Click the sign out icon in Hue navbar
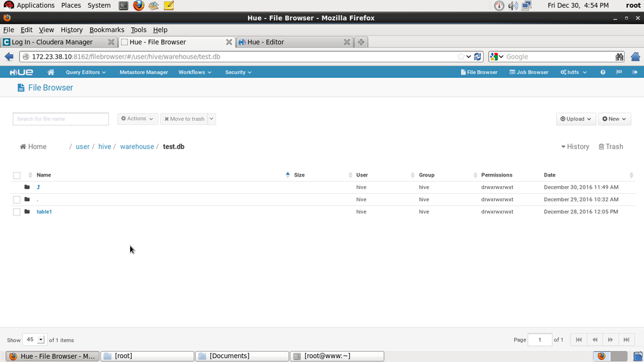Viewport: 644px width, 362px height. [x=634, y=72]
